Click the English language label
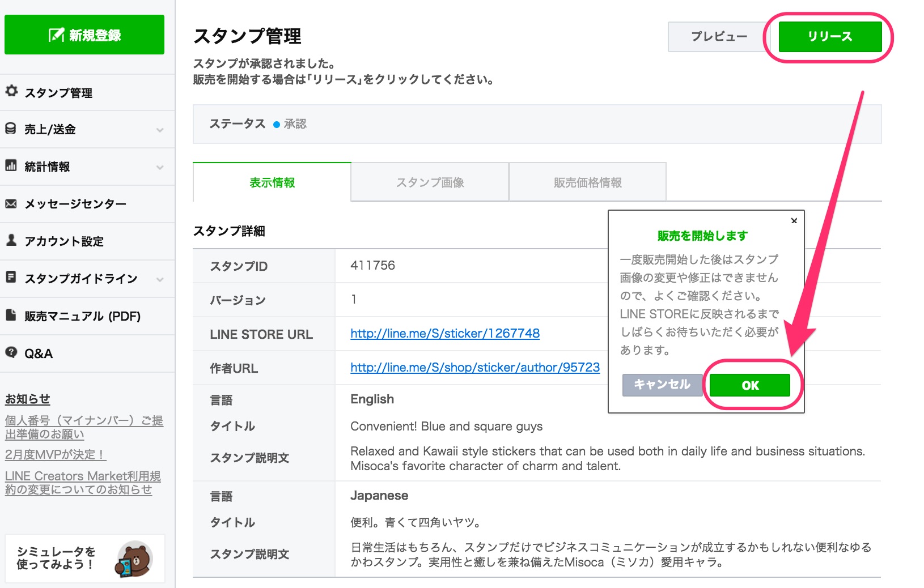This screenshot has width=924, height=588. [372, 399]
